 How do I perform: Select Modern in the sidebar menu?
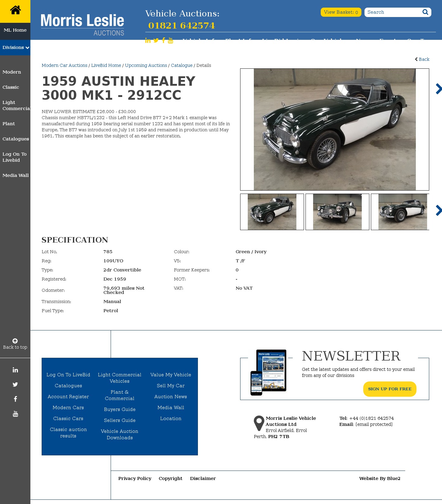pyautogui.click(x=12, y=72)
